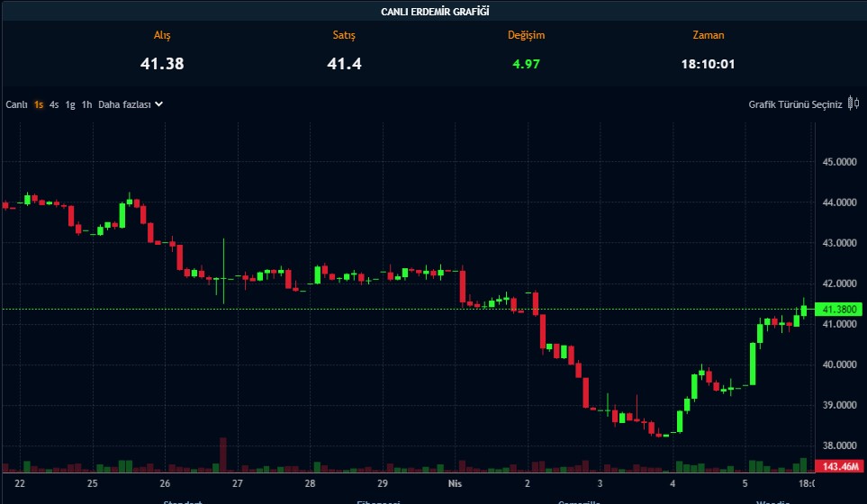Screen dimensions: 867x504
Task: Click the 45.0000 level on price scale
Action: click(x=837, y=162)
